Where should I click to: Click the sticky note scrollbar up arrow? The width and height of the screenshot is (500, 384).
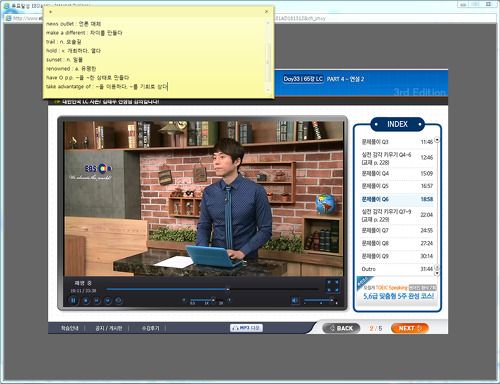tap(268, 23)
